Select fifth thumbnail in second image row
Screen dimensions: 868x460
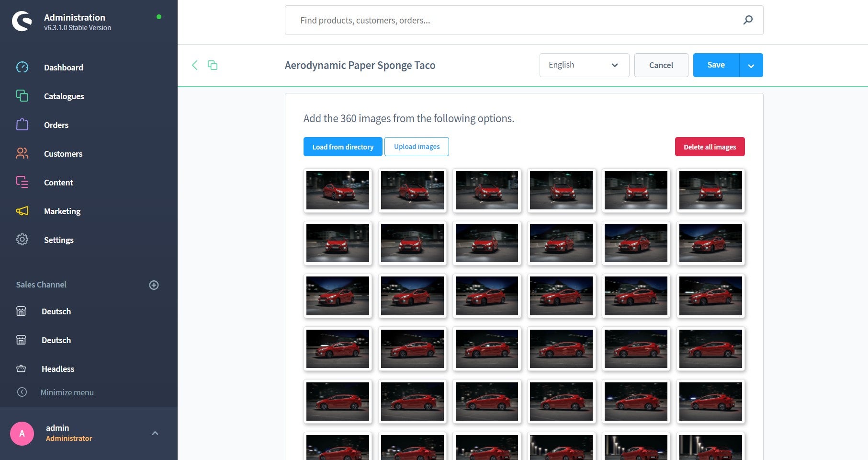click(636, 243)
